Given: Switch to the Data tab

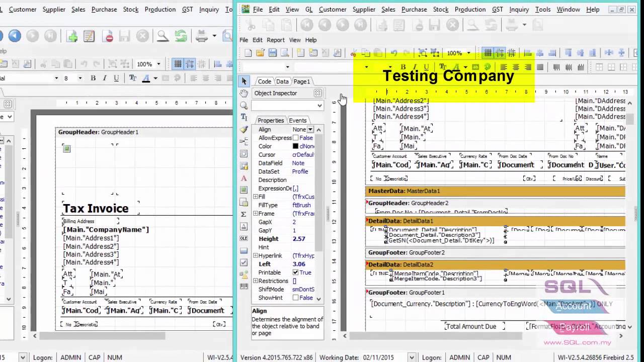Looking at the screenshot, I should pos(282,81).
